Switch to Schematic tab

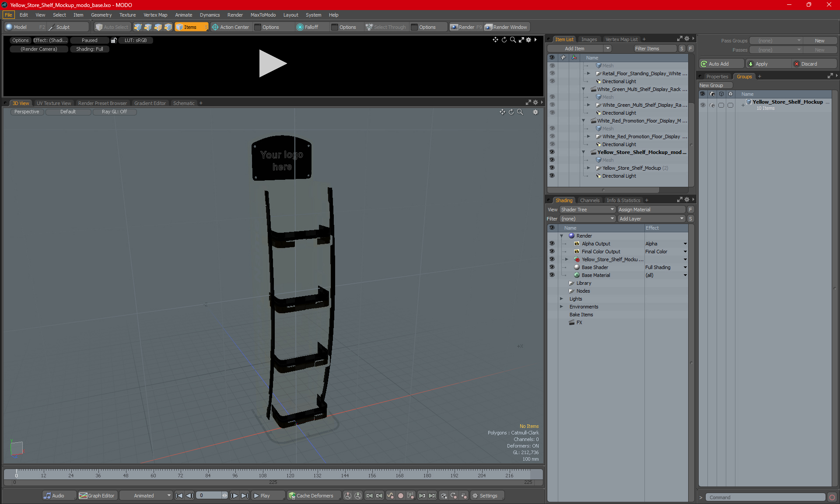[184, 103]
